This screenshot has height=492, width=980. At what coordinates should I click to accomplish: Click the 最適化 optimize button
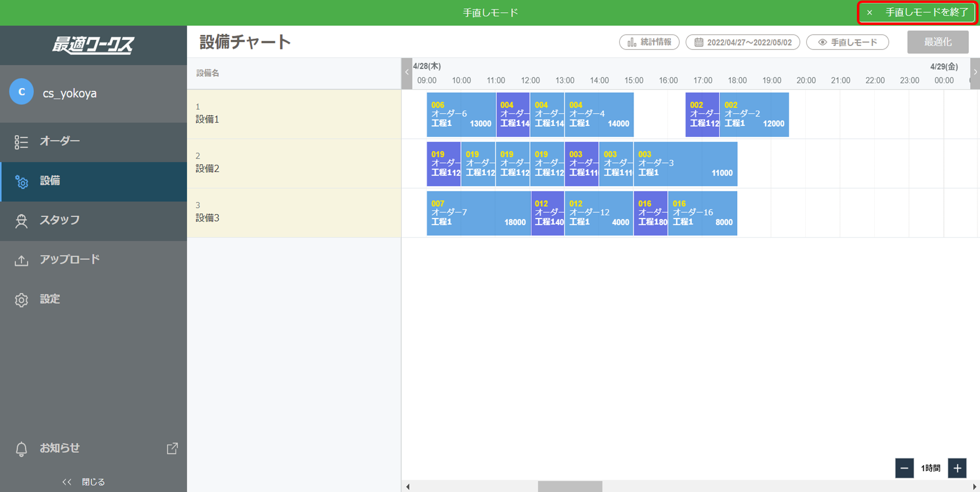938,42
